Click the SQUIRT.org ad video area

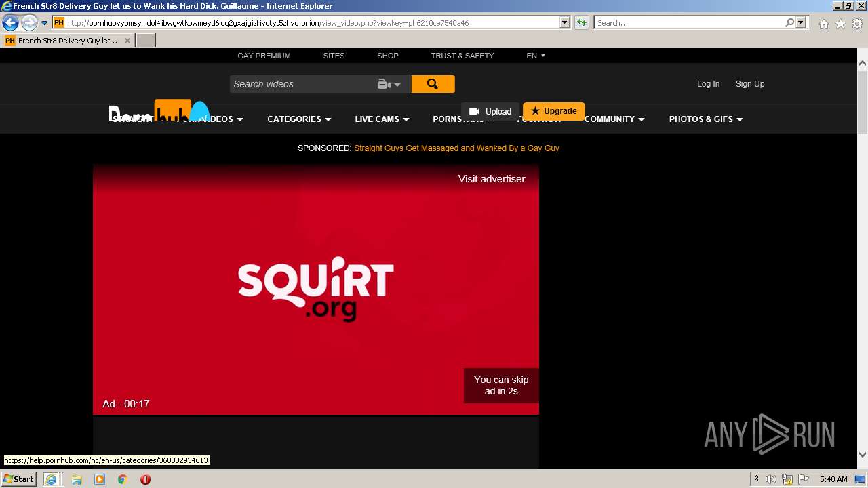pyautogui.click(x=316, y=289)
